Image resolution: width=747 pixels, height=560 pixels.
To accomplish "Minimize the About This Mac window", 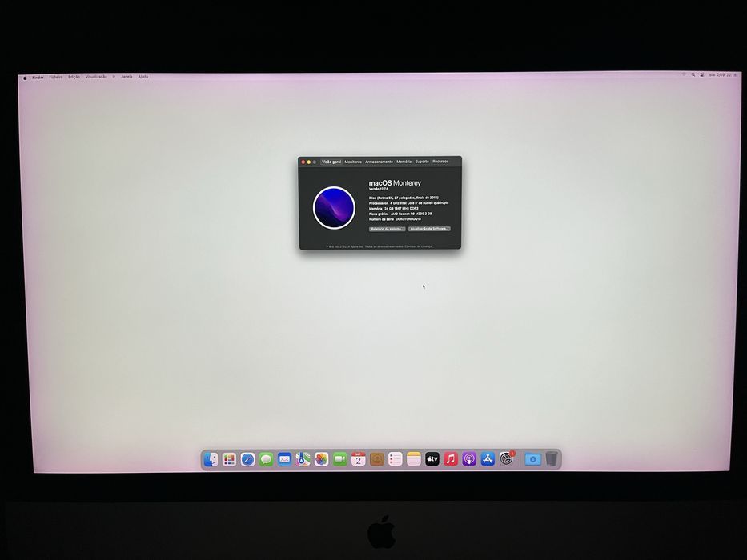I will pos(309,162).
